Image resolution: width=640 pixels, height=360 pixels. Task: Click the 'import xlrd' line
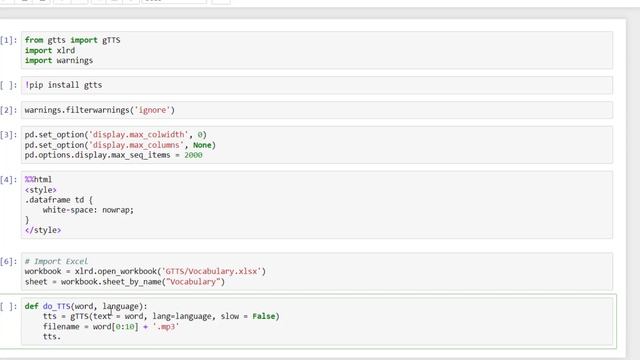50,50
